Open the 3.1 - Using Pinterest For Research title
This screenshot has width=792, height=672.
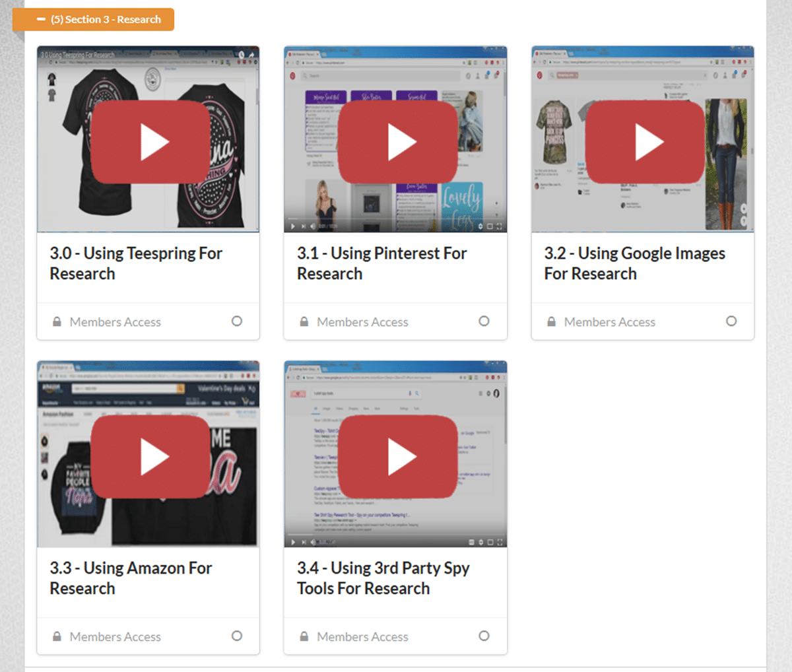point(382,263)
